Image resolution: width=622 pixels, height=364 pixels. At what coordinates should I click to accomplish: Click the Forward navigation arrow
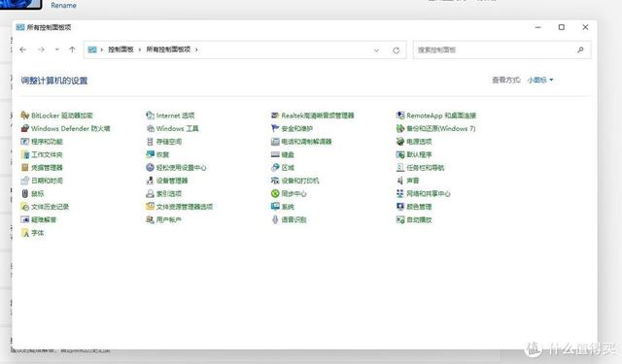(x=41, y=50)
